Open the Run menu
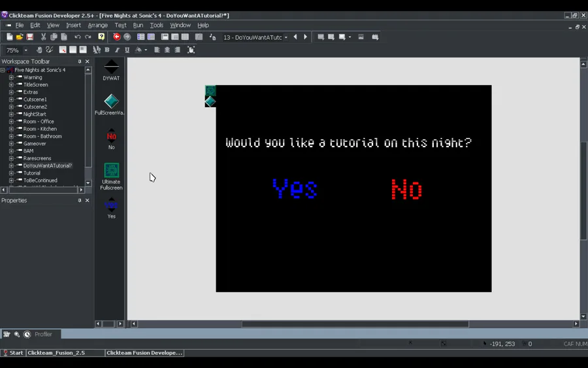The width and height of the screenshot is (588, 368). 138,25
